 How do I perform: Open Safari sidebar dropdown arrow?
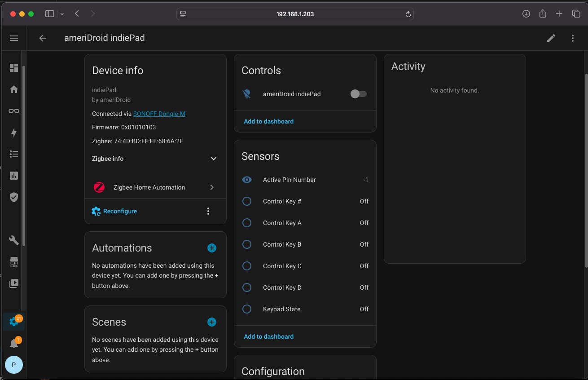point(62,14)
